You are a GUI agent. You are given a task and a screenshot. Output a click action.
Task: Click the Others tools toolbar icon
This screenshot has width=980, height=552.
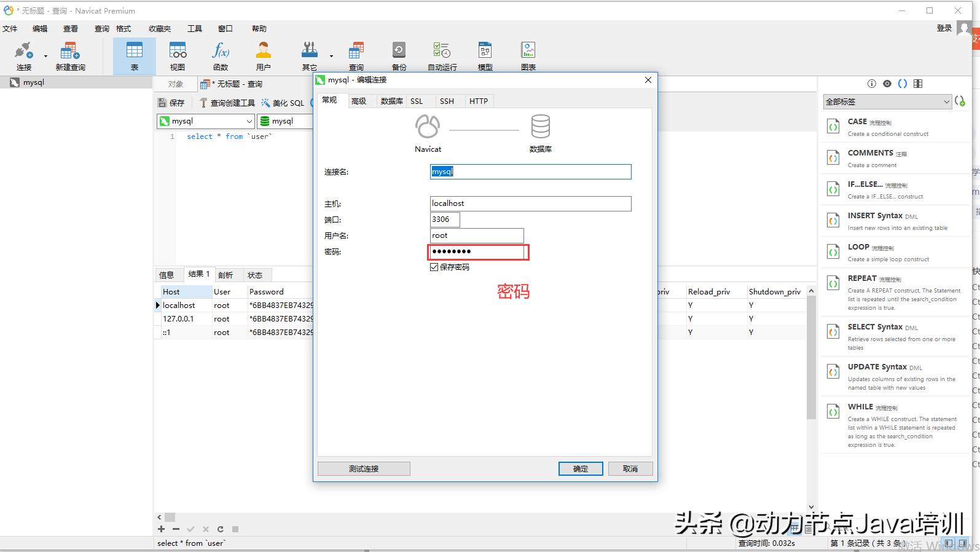309,56
